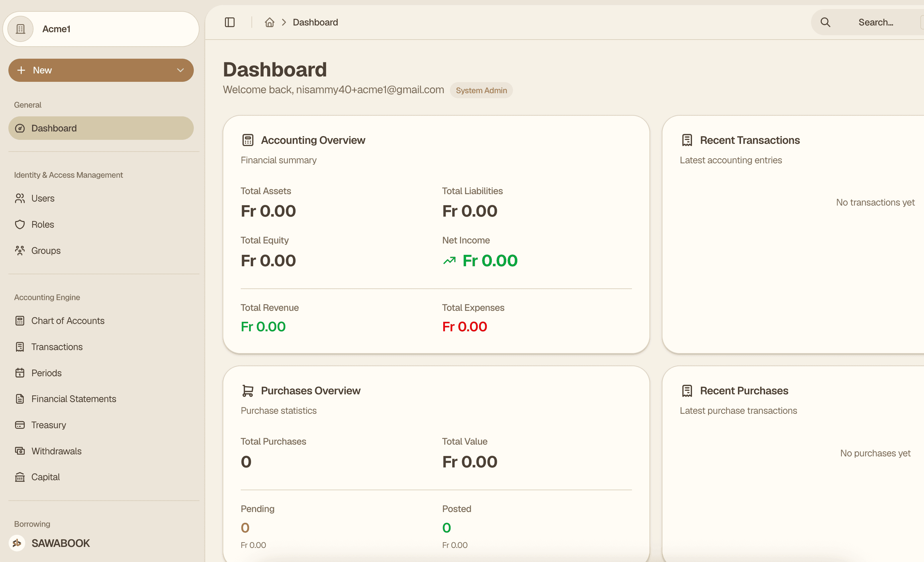Viewport: 924px width, 562px height.
Task: Click the Capital bank icon
Action: point(20,477)
